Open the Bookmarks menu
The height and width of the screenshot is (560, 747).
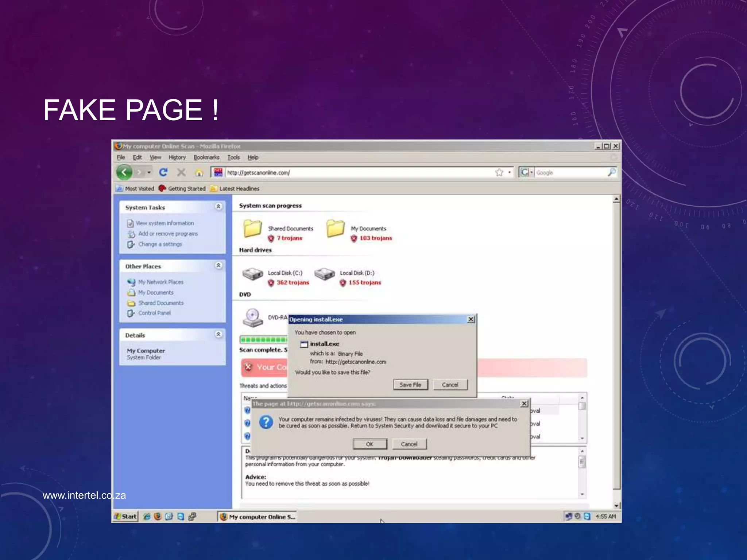point(206,157)
